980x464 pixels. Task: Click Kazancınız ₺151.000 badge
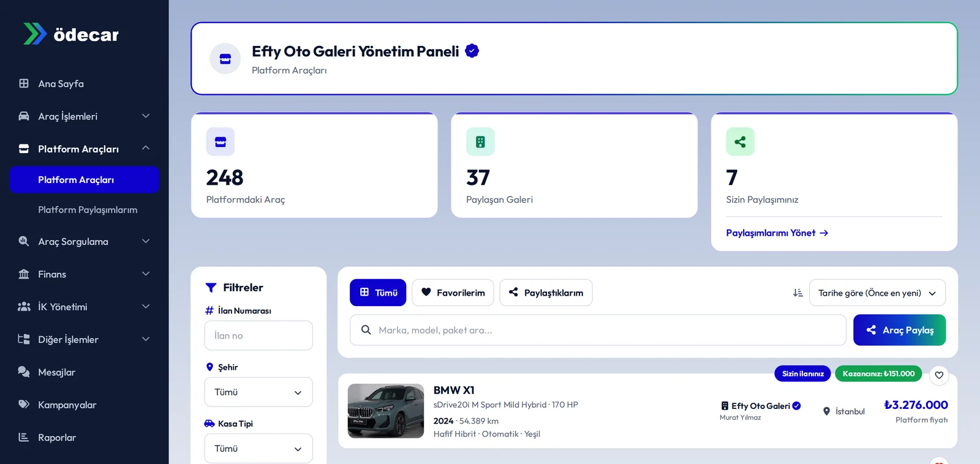[x=878, y=373]
